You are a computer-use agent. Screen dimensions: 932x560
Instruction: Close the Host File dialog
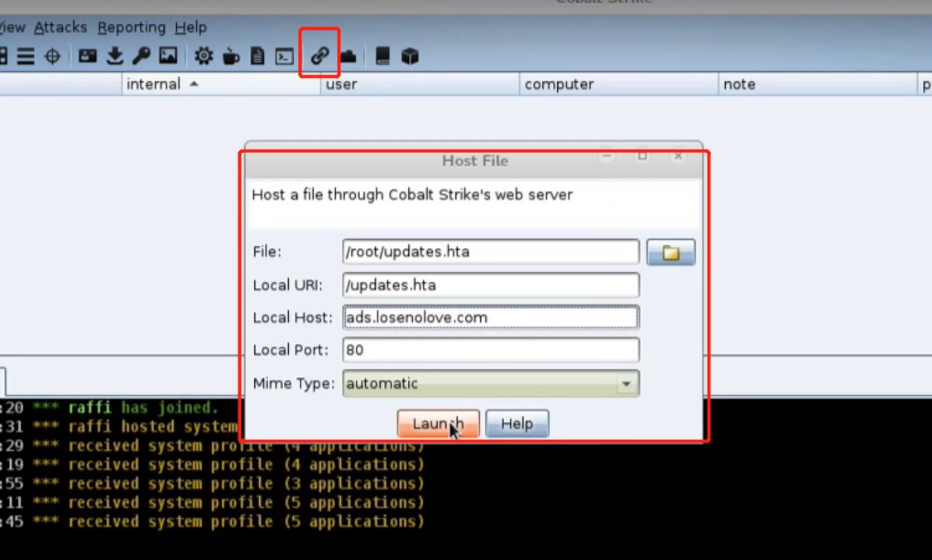click(678, 156)
